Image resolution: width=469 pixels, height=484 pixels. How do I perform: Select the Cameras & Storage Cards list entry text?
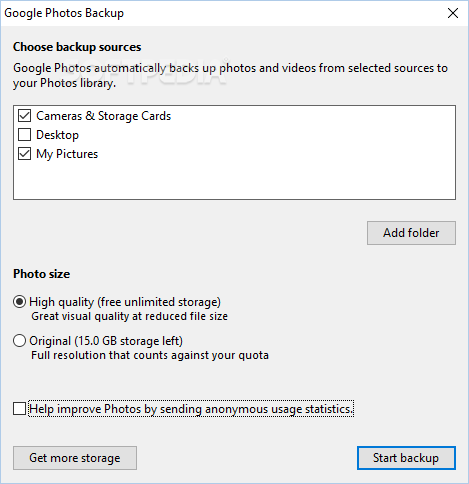point(103,116)
